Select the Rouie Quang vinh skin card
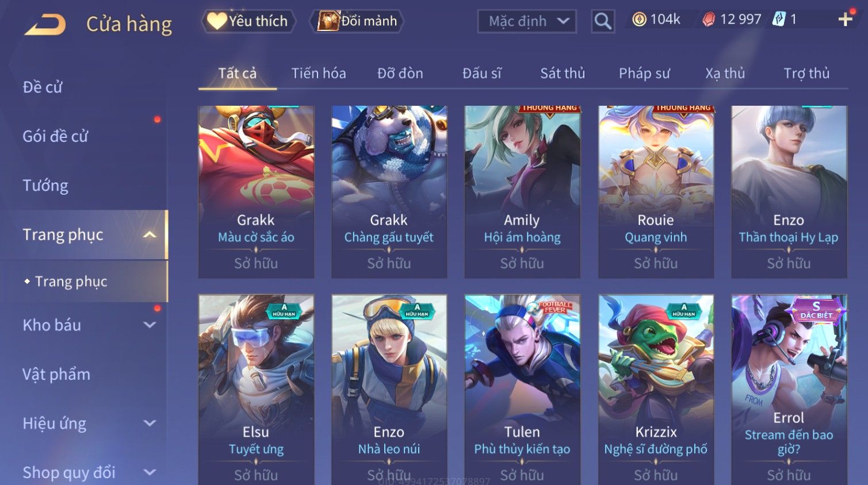 (x=656, y=192)
